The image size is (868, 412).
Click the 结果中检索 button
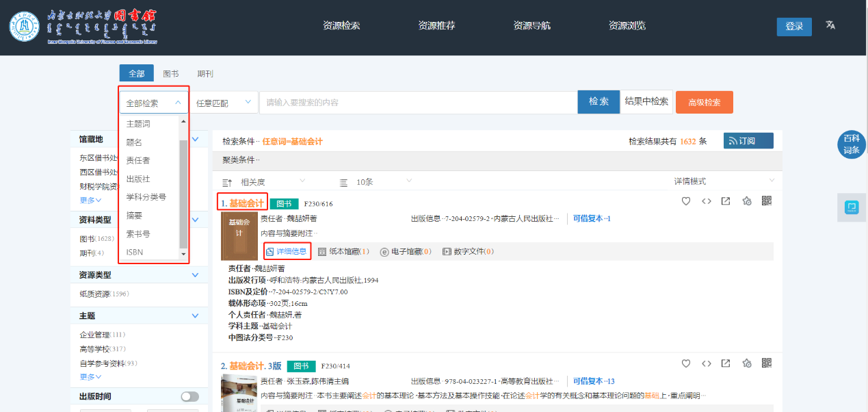point(646,102)
